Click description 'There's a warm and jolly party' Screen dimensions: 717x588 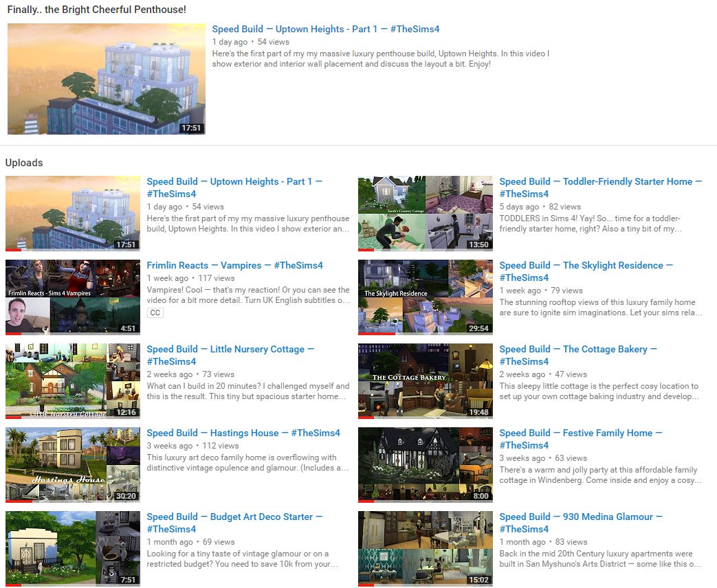600,475
